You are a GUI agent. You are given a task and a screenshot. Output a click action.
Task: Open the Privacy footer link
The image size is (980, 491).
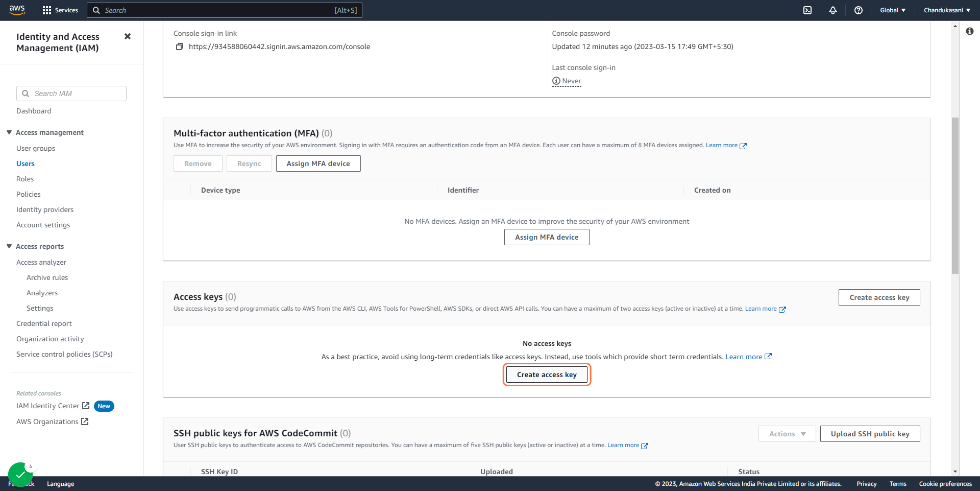click(867, 484)
